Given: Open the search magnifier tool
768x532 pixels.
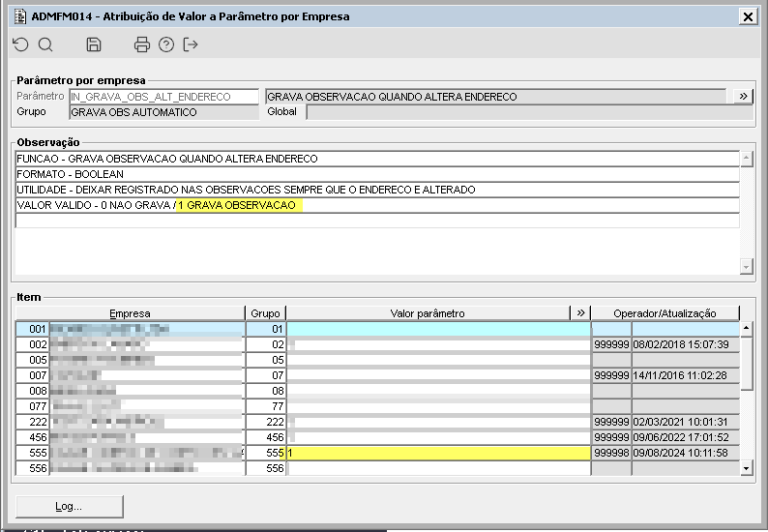Looking at the screenshot, I should (45, 44).
